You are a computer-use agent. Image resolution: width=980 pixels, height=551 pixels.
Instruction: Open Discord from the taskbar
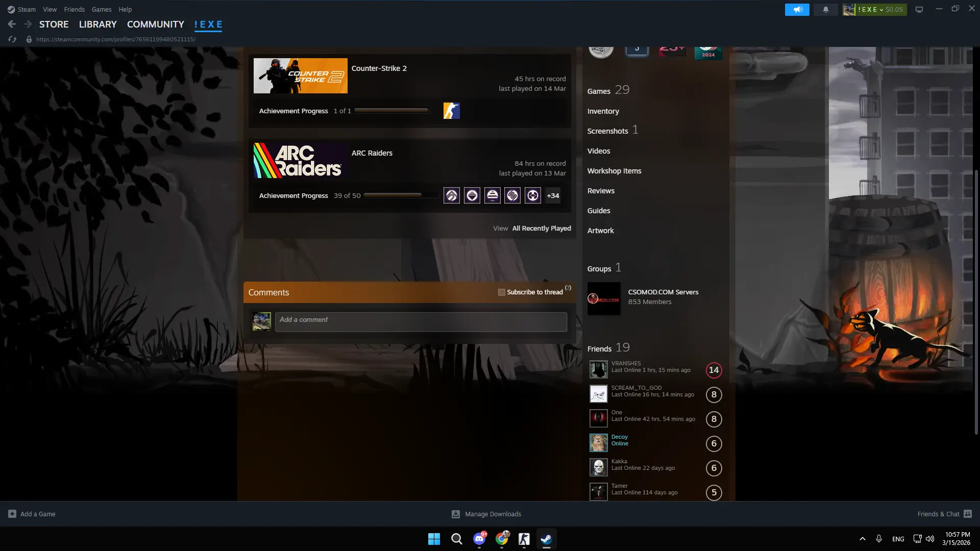pyautogui.click(x=479, y=539)
